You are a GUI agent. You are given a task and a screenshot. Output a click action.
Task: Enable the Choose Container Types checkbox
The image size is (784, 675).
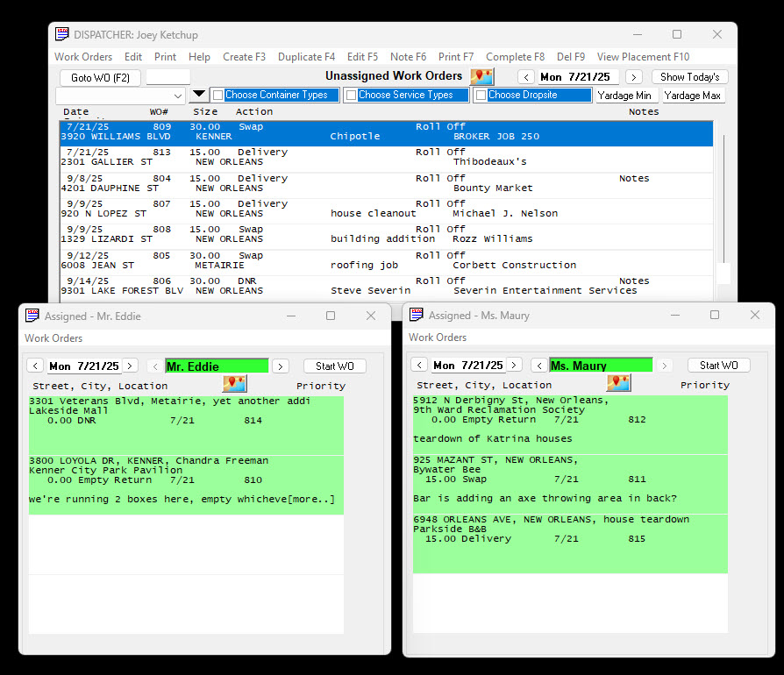(217, 96)
